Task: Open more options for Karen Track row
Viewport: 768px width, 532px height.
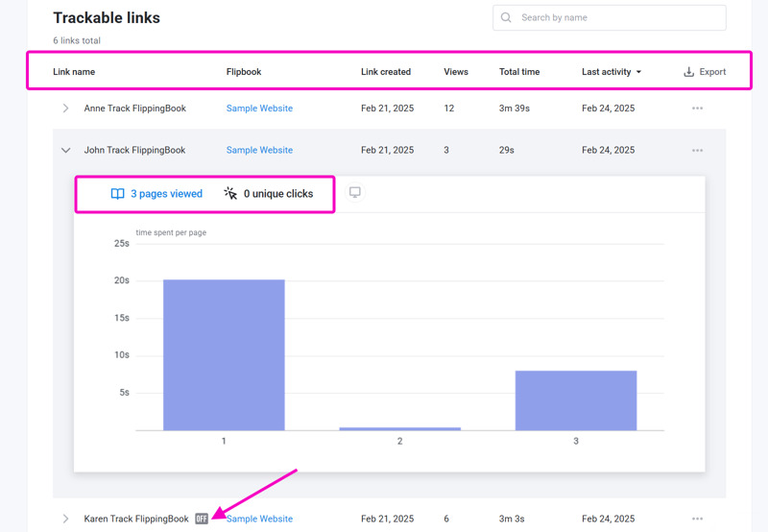Action: coord(697,519)
